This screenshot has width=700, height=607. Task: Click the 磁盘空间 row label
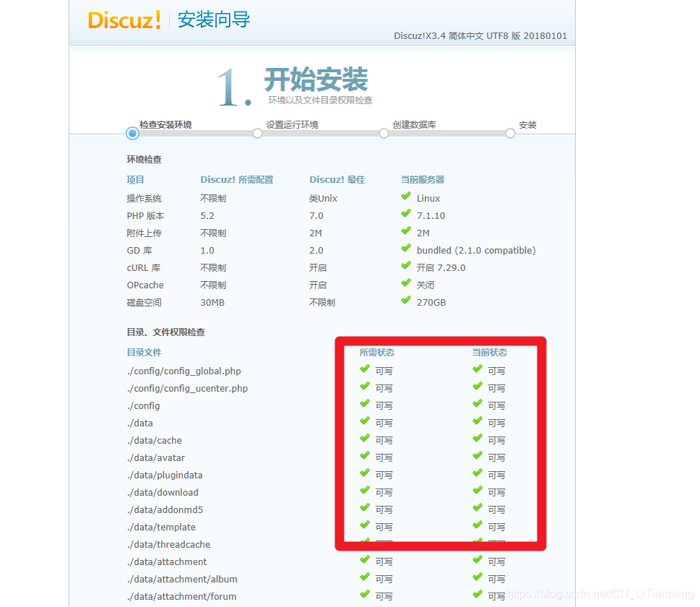(x=144, y=302)
